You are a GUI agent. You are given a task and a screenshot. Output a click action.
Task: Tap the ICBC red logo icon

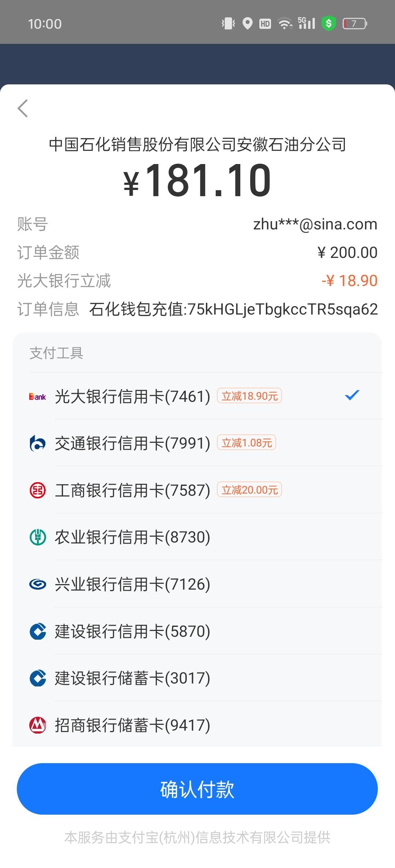38,490
